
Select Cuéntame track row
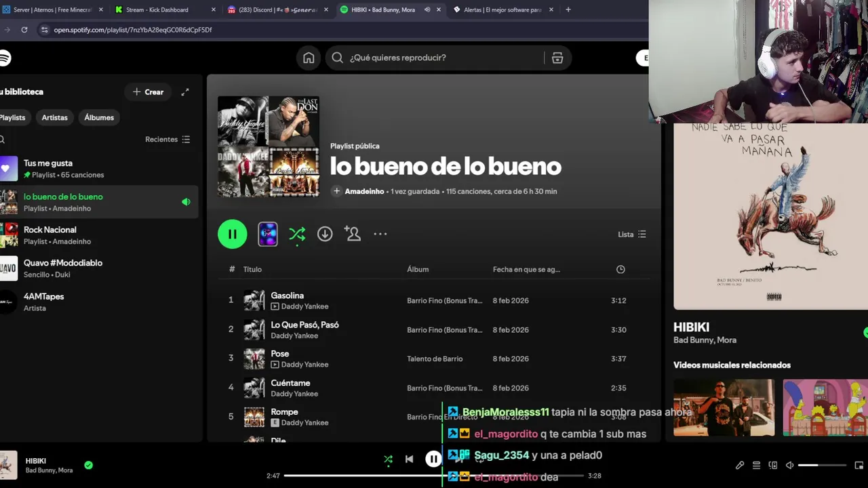tap(434, 388)
